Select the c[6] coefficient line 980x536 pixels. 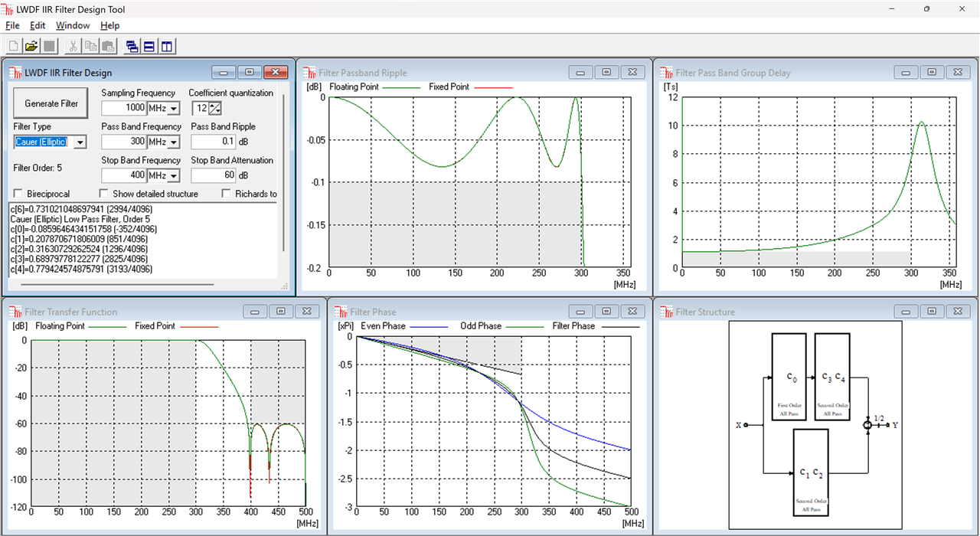pyautogui.click(x=83, y=208)
